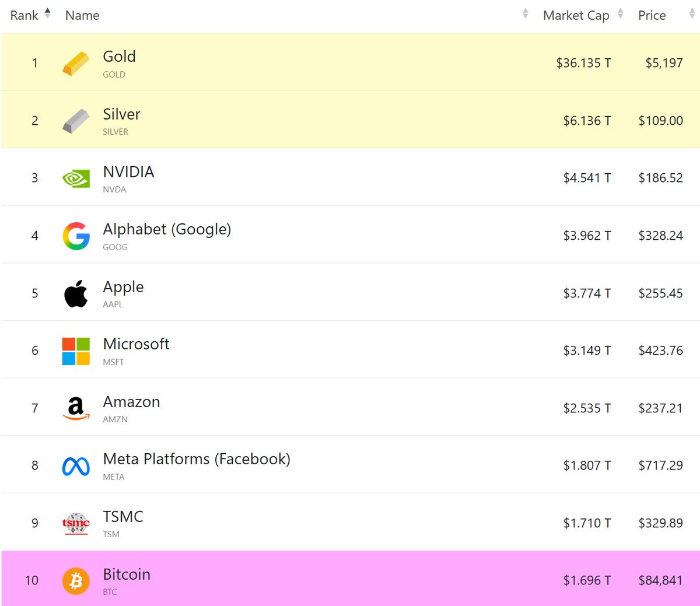Image resolution: width=700 pixels, height=606 pixels.
Task: Open the NVIDIA logo icon
Action: pyautogui.click(x=76, y=178)
